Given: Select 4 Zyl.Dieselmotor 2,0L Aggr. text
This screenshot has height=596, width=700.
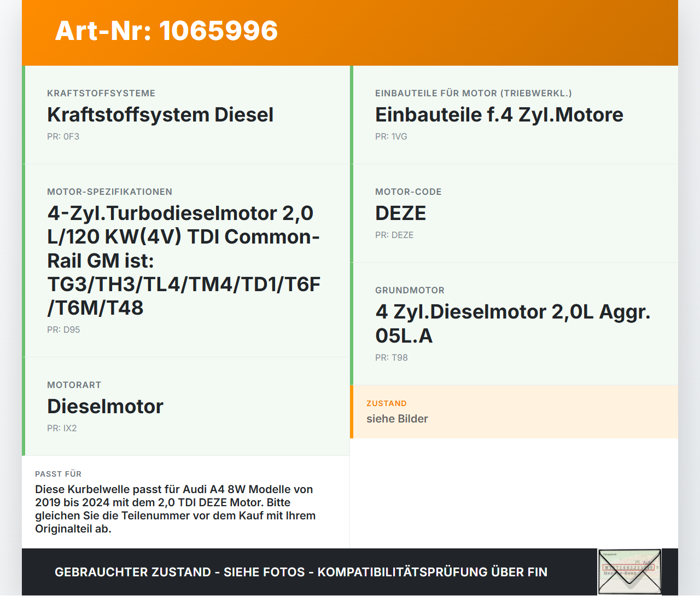Looking at the screenshot, I should click(x=513, y=323).
